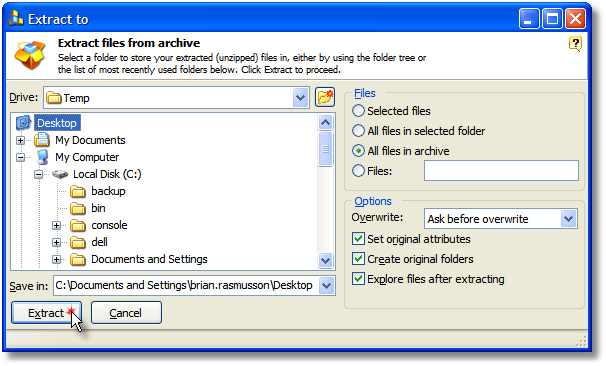
Task: Click the My Documents folder icon
Action: pos(42,140)
